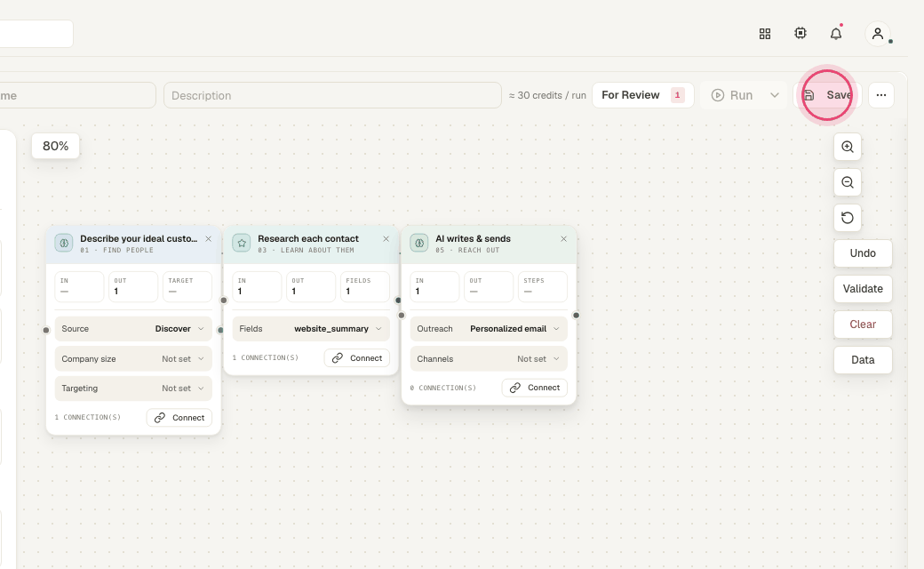Click the input port of the Find People node
Viewport: 924px width, 569px height.
[46, 330]
